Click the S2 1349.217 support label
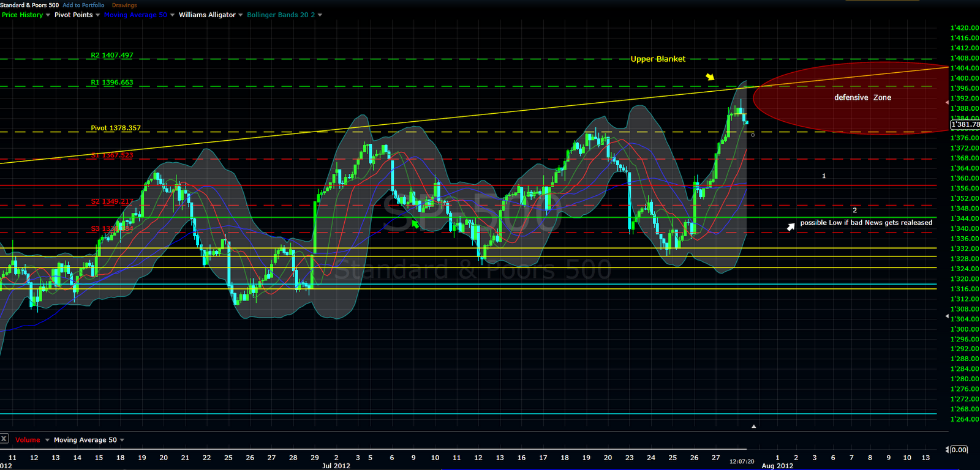Image resolution: width=980 pixels, height=470 pixels. click(112, 201)
